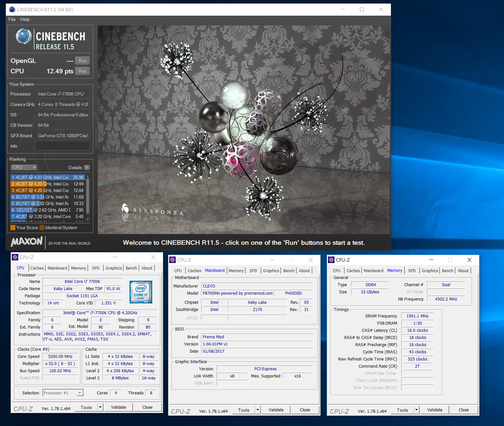
Task: Click the Identical System legend swatch
Action: [42, 228]
